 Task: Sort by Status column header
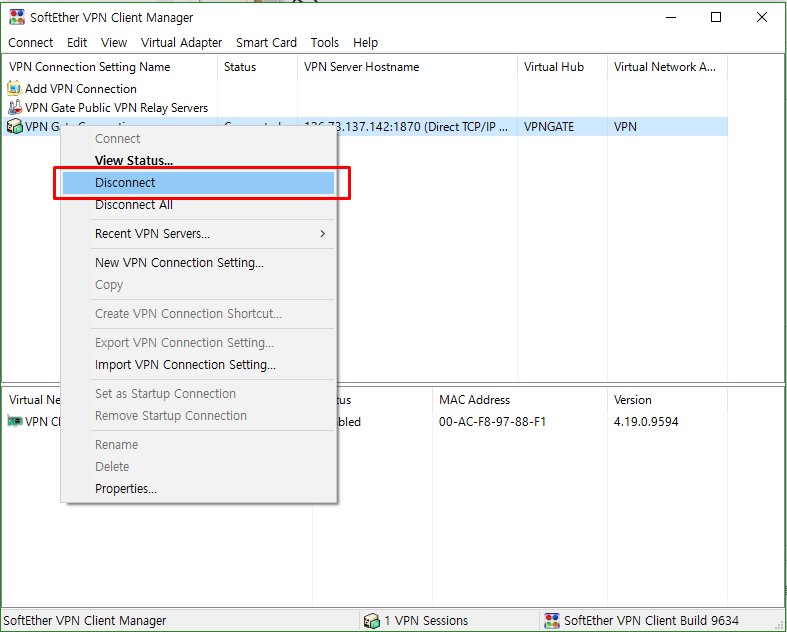point(257,67)
